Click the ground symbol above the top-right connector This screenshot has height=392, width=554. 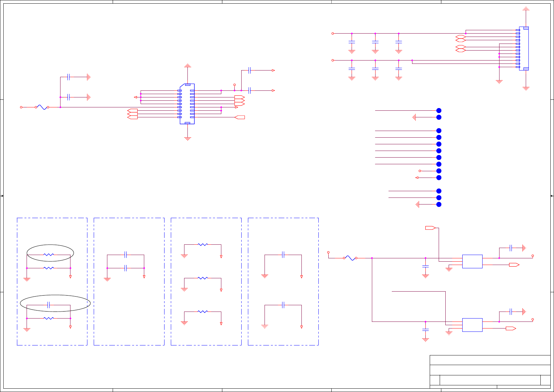526,8
